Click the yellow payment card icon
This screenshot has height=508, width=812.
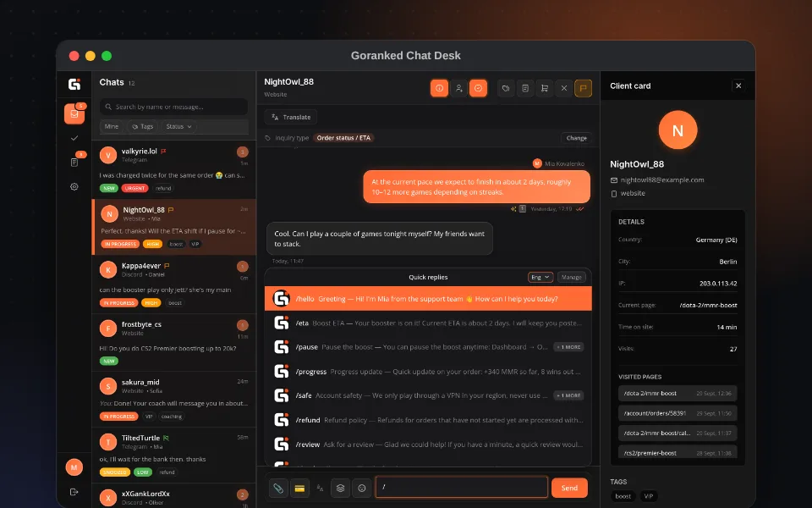point(299,489)
